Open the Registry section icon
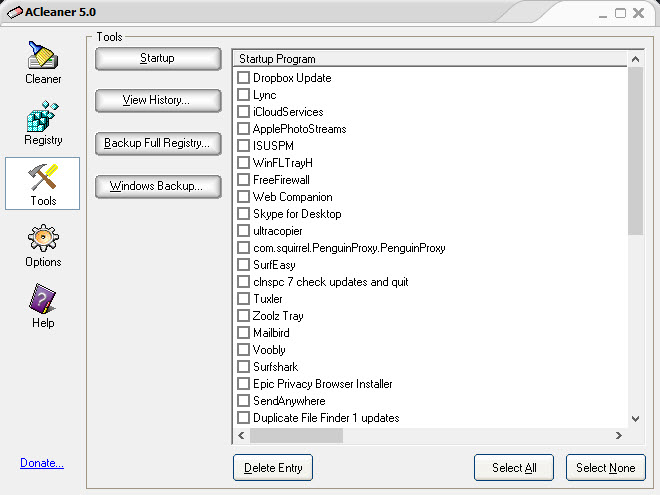660x495 pixels. [43, 117]
